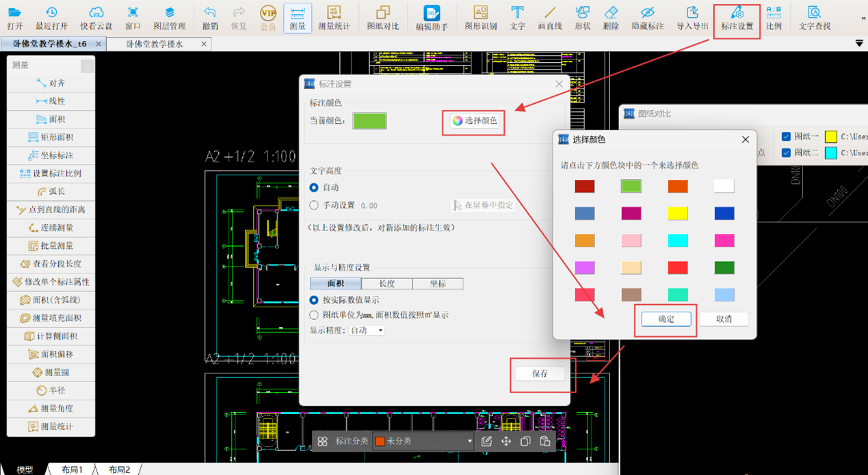Image resolution: width=868 pixels, height=475 pixels.
Task: Click 批量测量 in the measurement panel
Action: click(x=51, y=245)
